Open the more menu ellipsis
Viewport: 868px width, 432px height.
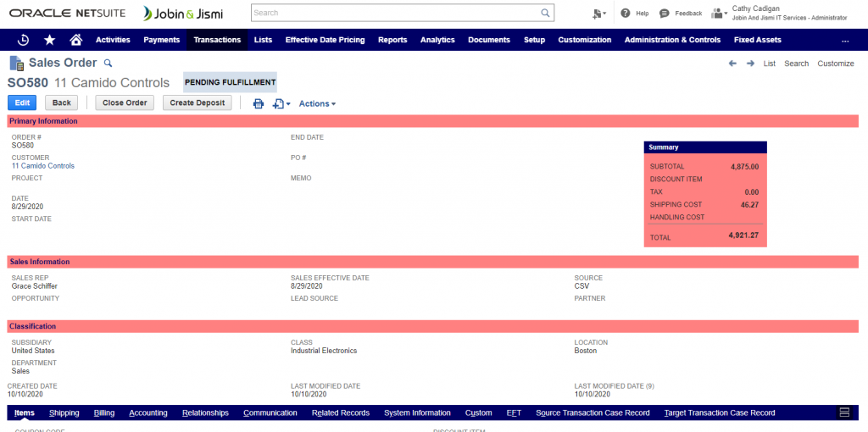pos(845,41)
